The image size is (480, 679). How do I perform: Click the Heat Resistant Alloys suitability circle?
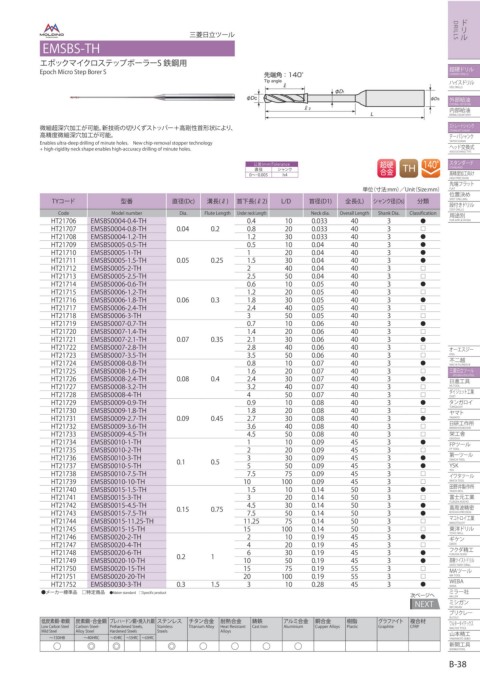pyautogui.click(x=234, y=646)
